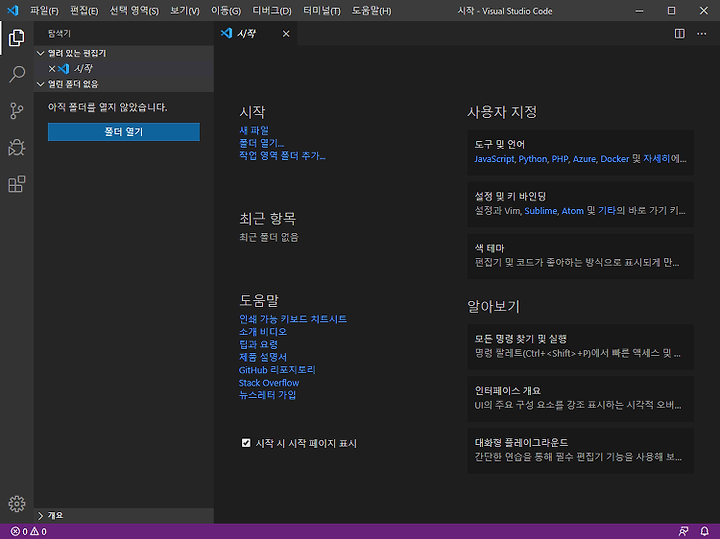720x539 pixels.
Task: Click the 새 파일 link
Action: pyautogui.click(x=254, y=130)
